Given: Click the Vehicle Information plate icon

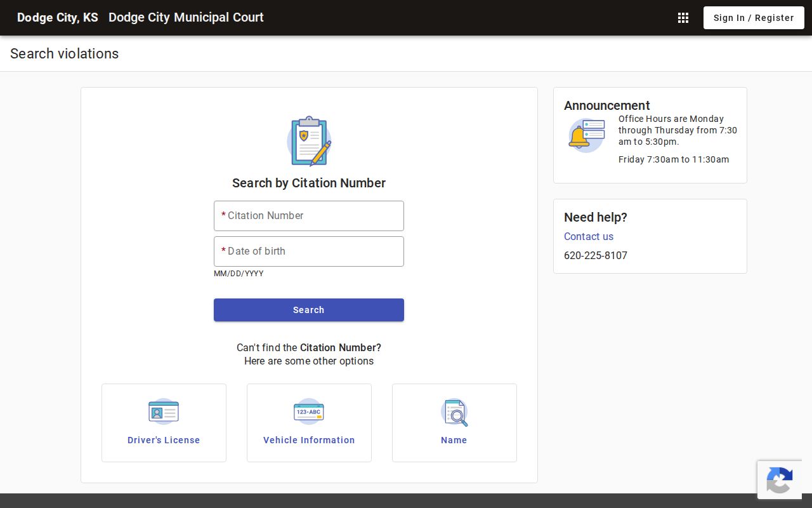Looking at the screenshot, I should click(309, 411).
